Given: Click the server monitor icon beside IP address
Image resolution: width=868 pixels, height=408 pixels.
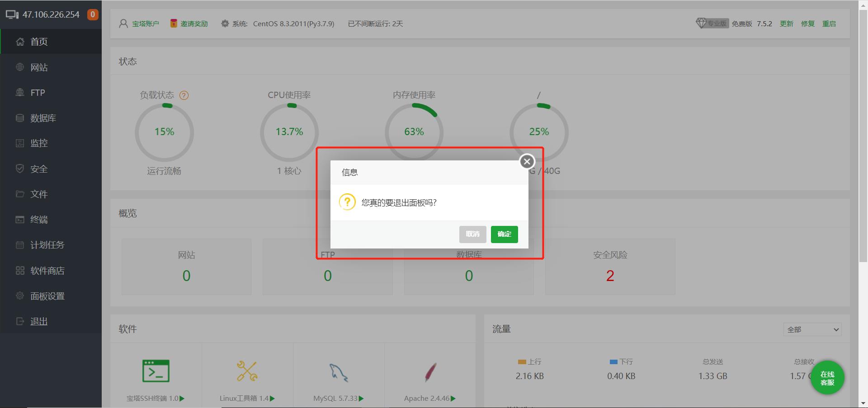Looking at the screenshot, I should coord(12,14).
